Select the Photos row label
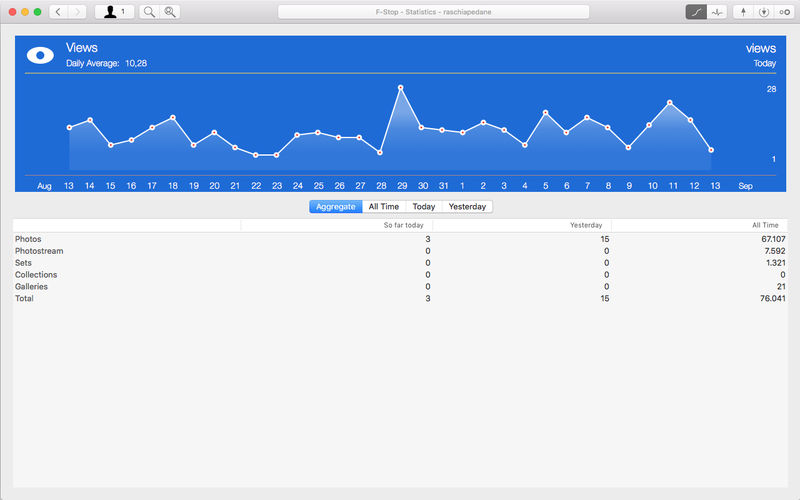Viewport: 800px width, 500px height. (x=28, y=239)
